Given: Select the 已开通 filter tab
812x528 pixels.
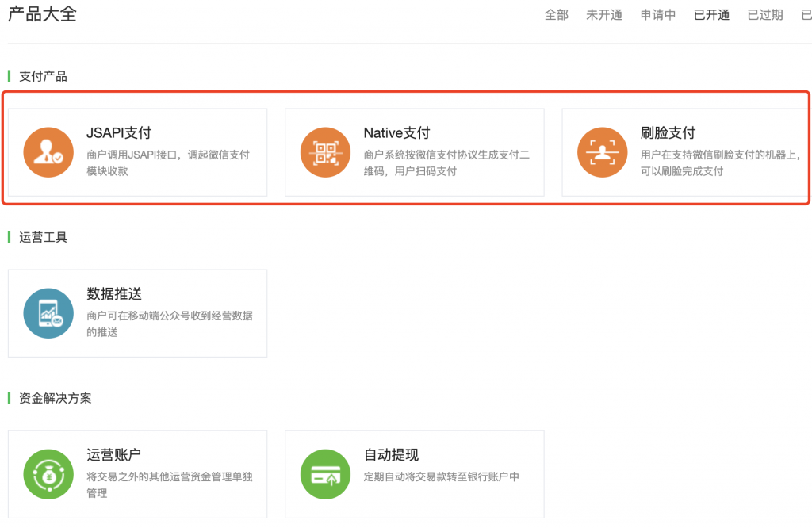Looking at the screenshot, I should coord(710,14).
